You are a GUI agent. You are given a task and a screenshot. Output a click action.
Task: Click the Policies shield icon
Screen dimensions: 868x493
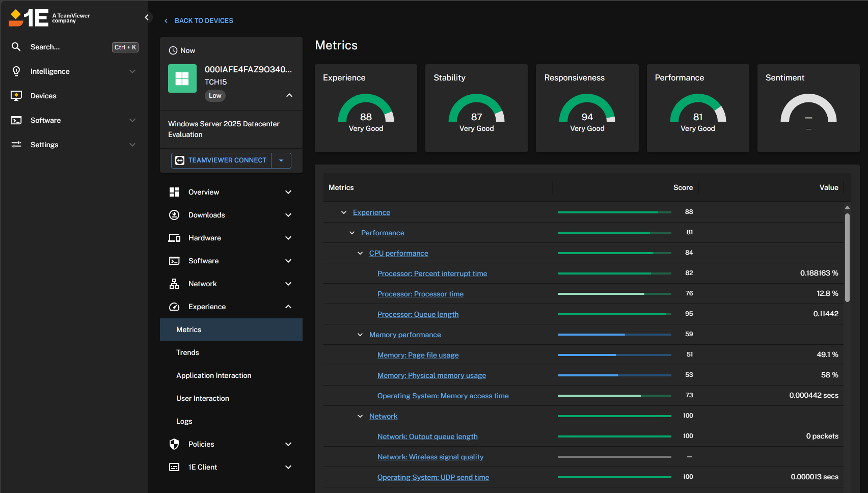click(x=174, y=444)
